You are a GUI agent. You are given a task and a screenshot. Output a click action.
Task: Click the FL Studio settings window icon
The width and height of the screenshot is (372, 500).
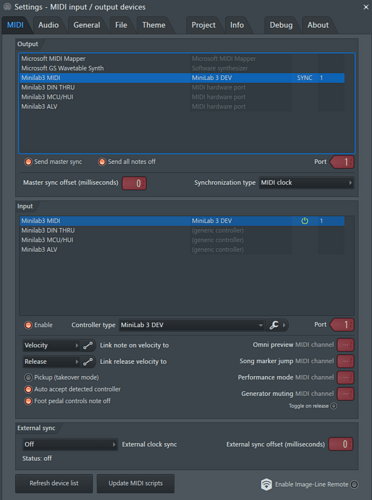(x=7, y=7)
